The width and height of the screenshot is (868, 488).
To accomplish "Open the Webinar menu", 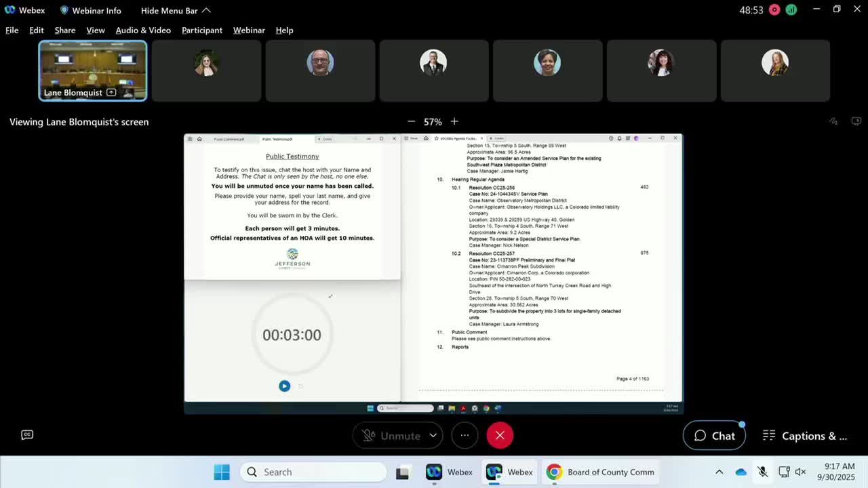I will coord(249,30).
